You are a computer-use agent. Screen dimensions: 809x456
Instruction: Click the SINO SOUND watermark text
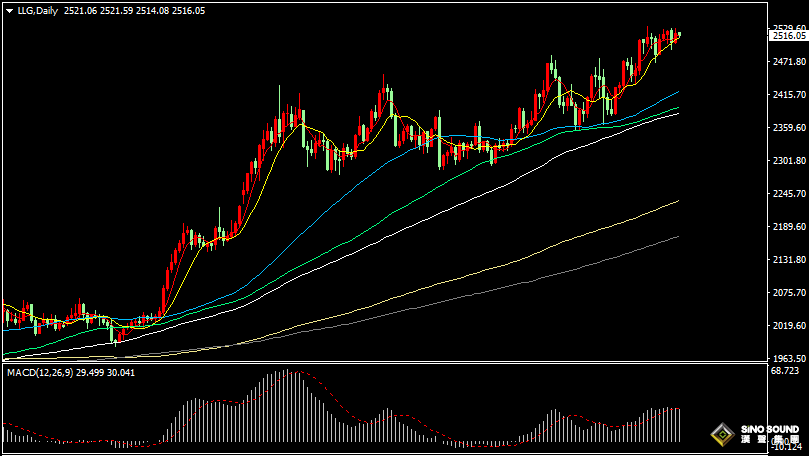[x=769, y=430]
